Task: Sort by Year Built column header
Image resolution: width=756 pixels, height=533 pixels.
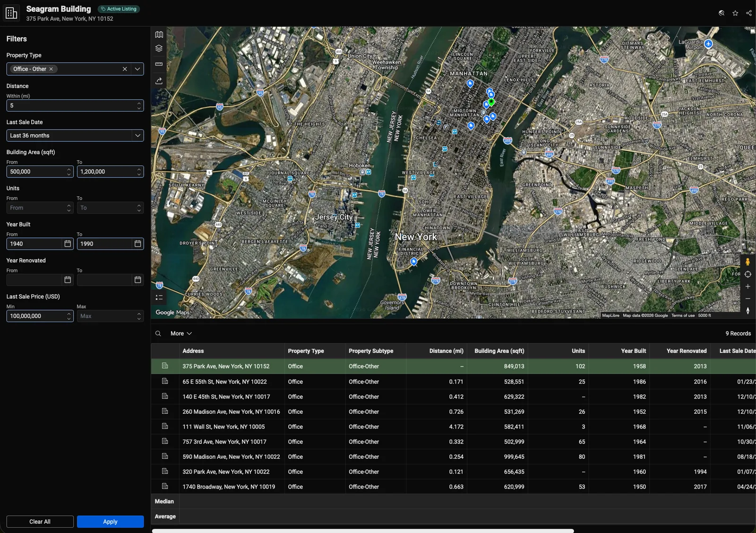Action: click(x=633, y=351)
